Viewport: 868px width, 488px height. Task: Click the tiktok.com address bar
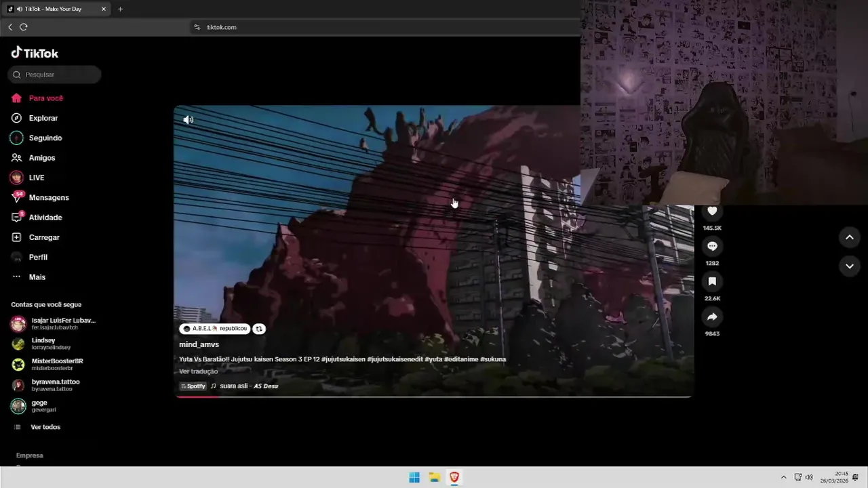tap(387, 27)
